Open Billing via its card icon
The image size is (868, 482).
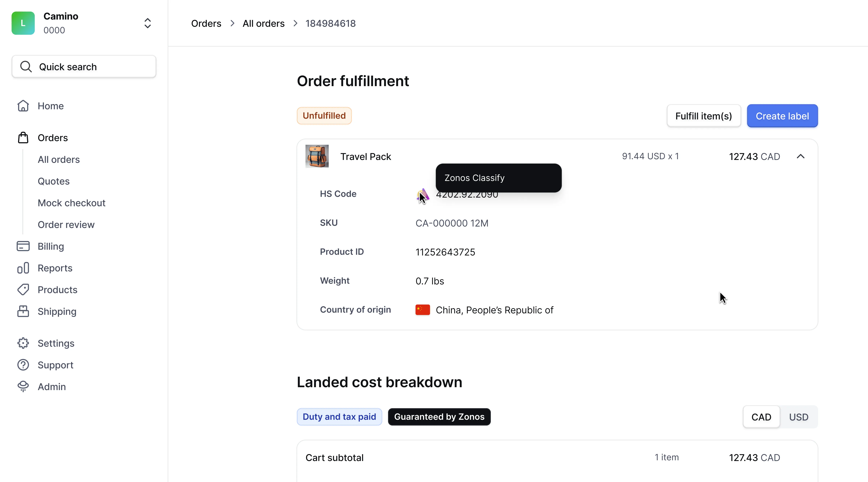coord(23,246)
